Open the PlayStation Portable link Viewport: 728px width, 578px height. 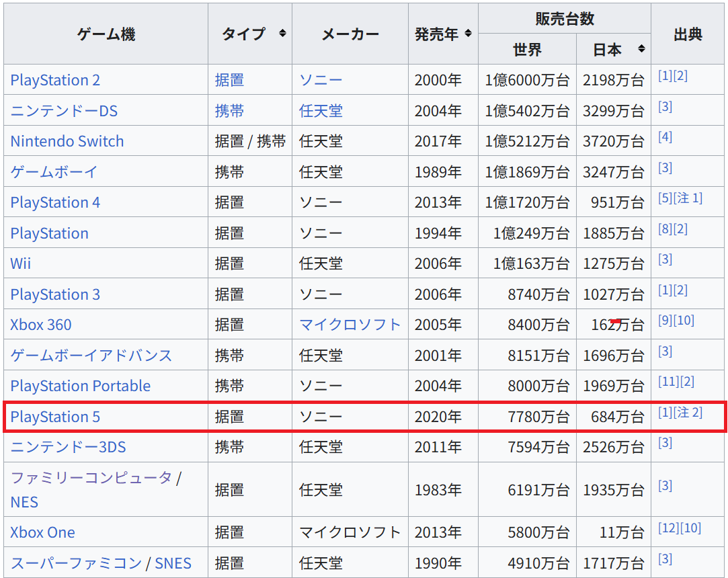coord(80,386)
